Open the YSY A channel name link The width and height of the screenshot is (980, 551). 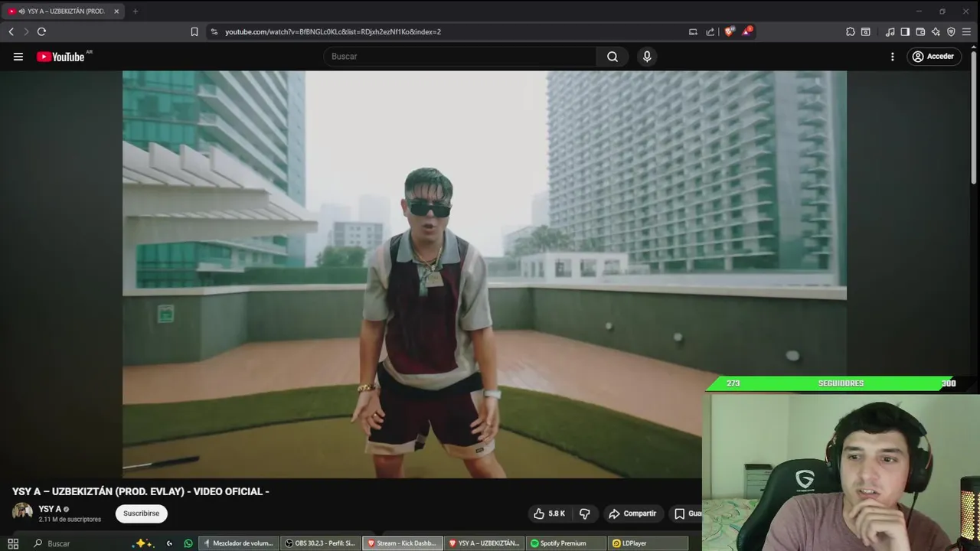50,509
